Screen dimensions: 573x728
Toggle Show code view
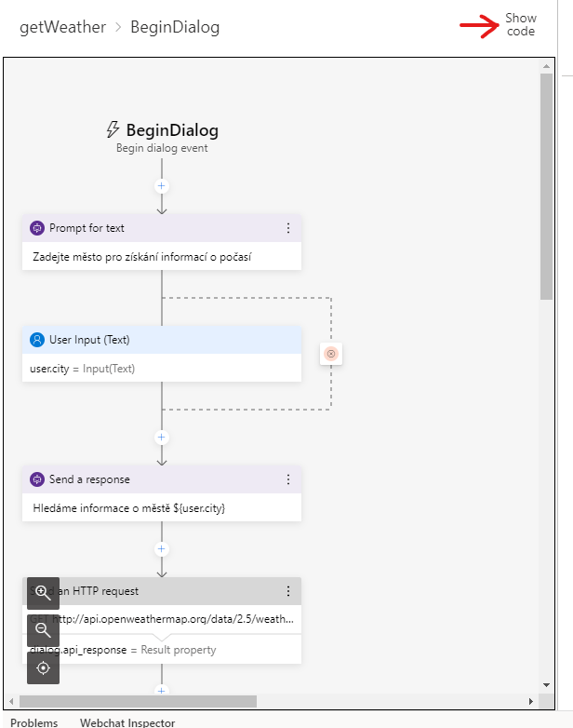pos(521,24)
